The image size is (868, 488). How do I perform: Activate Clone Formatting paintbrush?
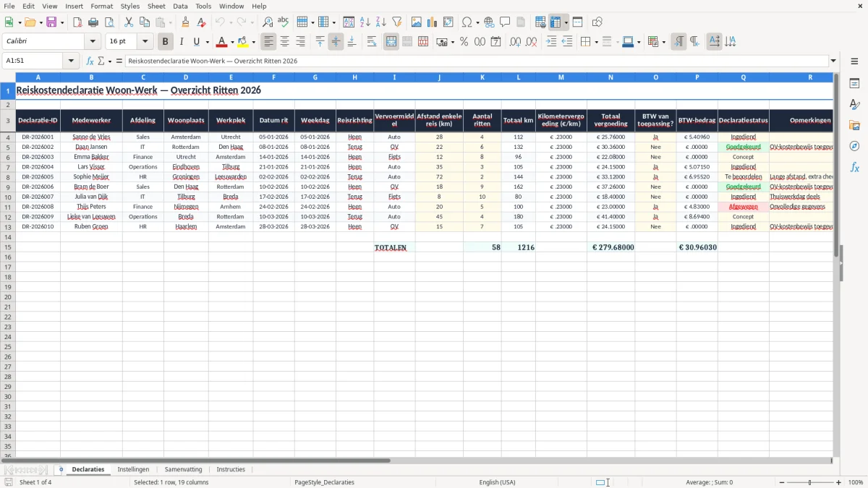[185, 22]
